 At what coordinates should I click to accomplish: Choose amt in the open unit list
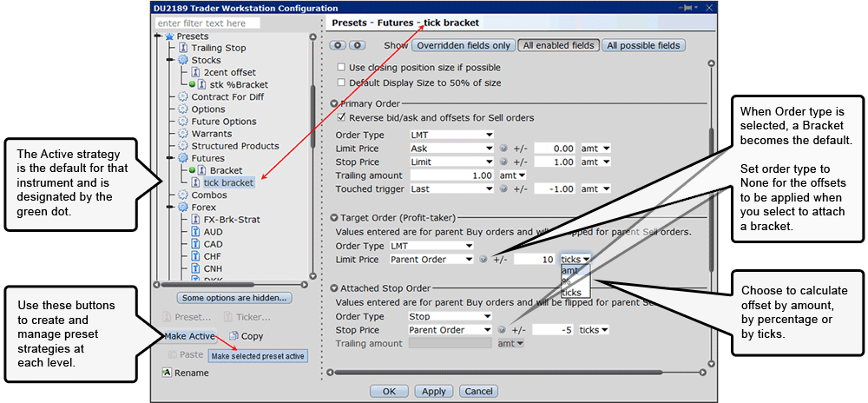click(575, 270)
